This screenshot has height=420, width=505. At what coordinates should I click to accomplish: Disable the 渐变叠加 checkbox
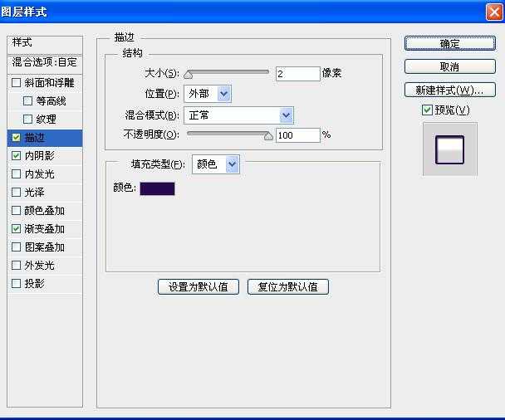pos(17,229)
